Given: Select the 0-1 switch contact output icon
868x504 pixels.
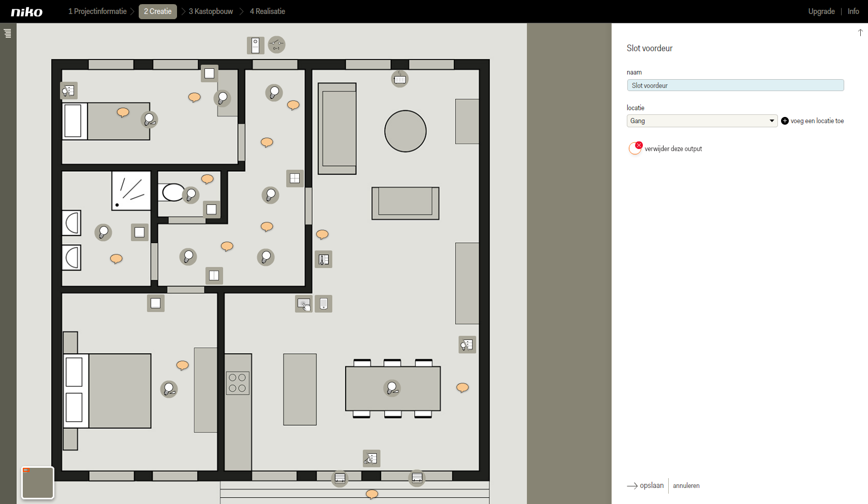Looking at the screenshot, I should coord(276,45).
